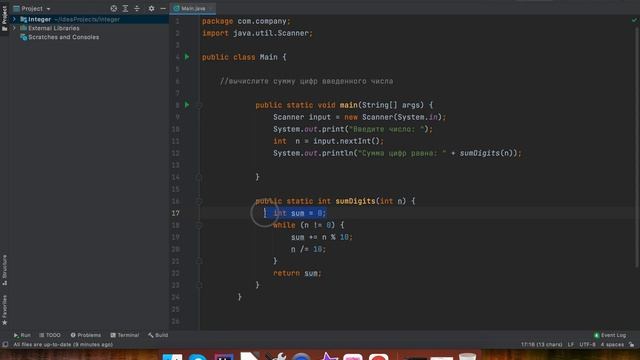Open the Run tool window
Screen dimensions: 640x360
(22, 335)
